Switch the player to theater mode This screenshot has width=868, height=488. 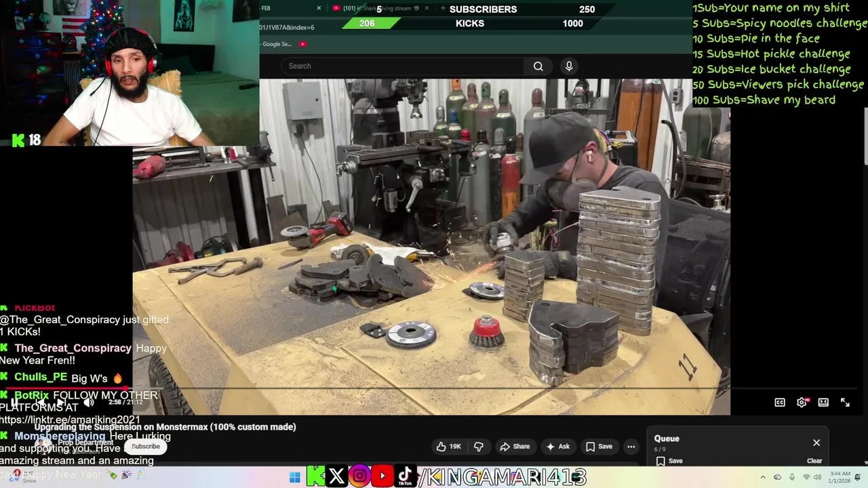pyautogui.click(x=823, y=403)
